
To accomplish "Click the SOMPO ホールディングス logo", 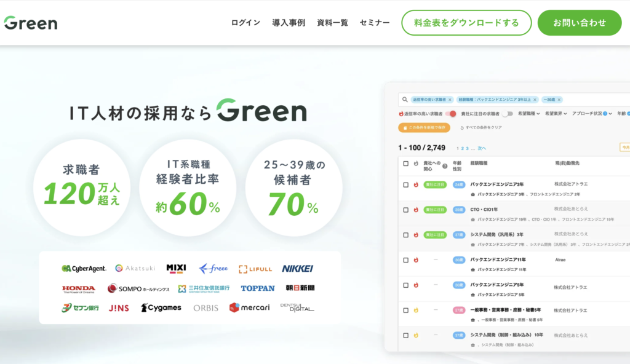I will [138, 288].
